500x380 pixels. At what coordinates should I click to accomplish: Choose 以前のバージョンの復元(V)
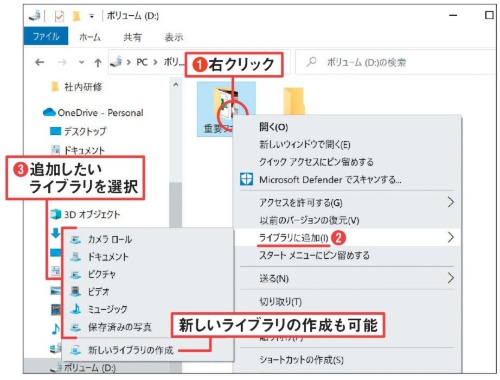[309, 220]
